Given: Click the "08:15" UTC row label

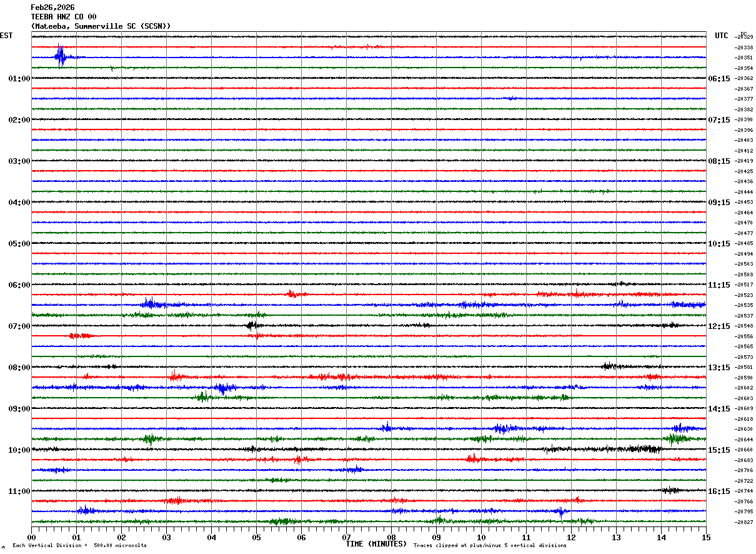Looking at the screenshot, I should coord(719,161).
